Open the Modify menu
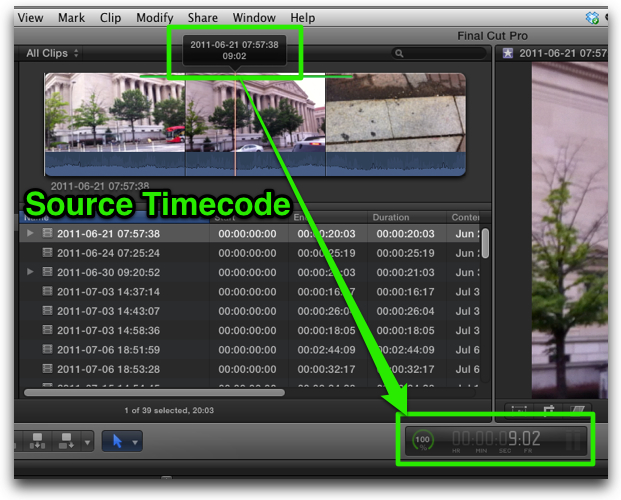Screen dimensions: 621x500 (154, 18)
